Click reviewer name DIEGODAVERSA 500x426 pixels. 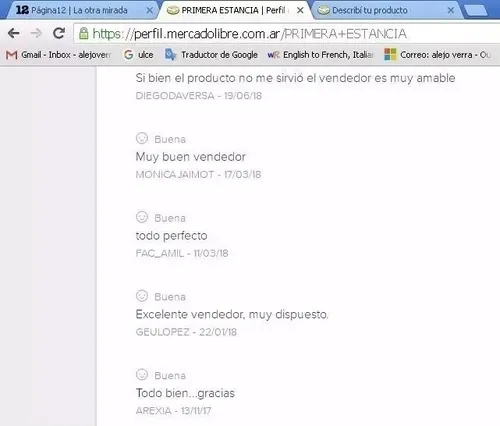(x=175, y=96)
